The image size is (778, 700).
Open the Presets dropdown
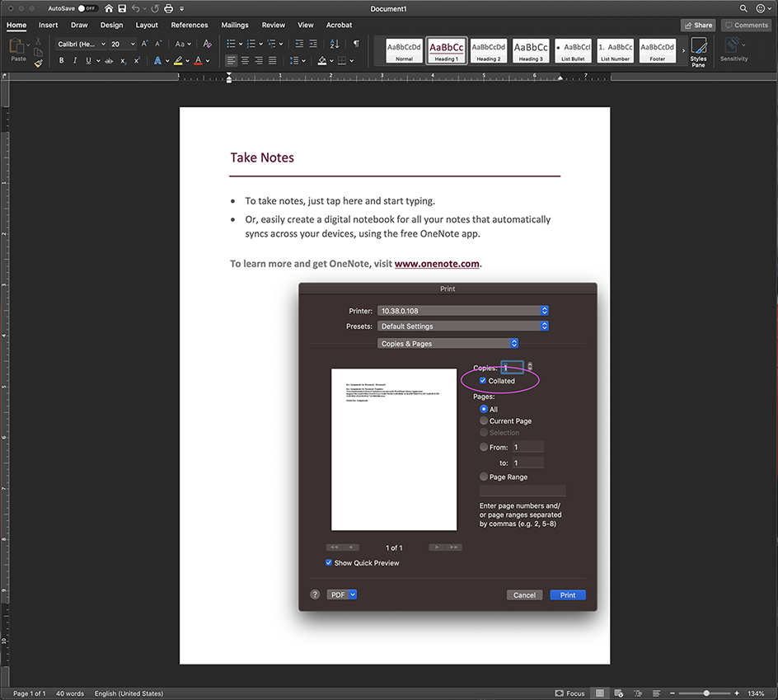pyautogui.click(x=462, y=327)
